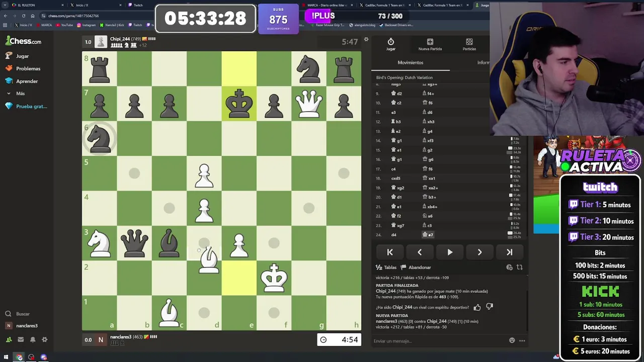
Task: Jump to first move of the game
Action: coord(390,252)
